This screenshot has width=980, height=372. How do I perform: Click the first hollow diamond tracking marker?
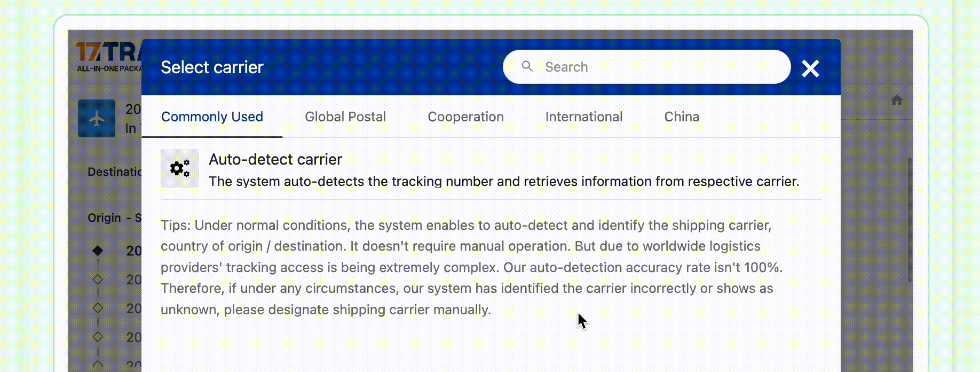(98, 279)
